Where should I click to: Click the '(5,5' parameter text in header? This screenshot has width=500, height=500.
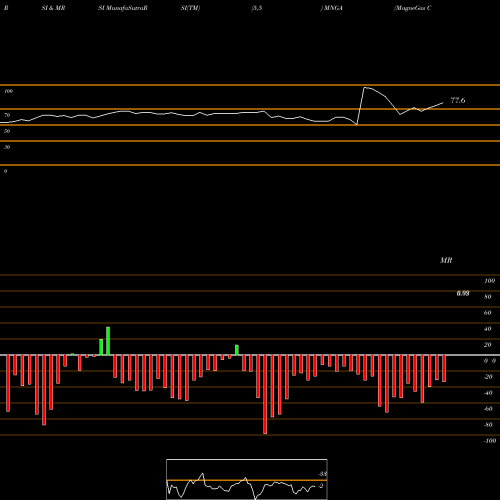(257, 8)
